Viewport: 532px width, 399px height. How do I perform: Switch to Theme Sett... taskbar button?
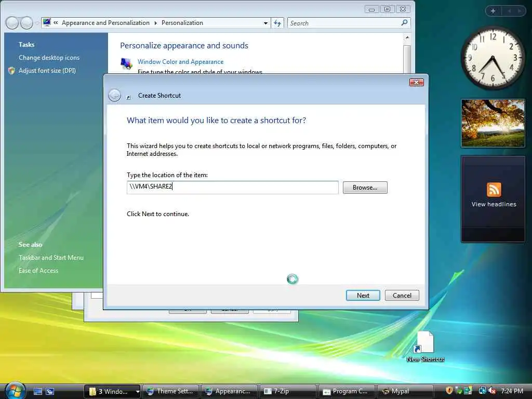tap(170, 391)
